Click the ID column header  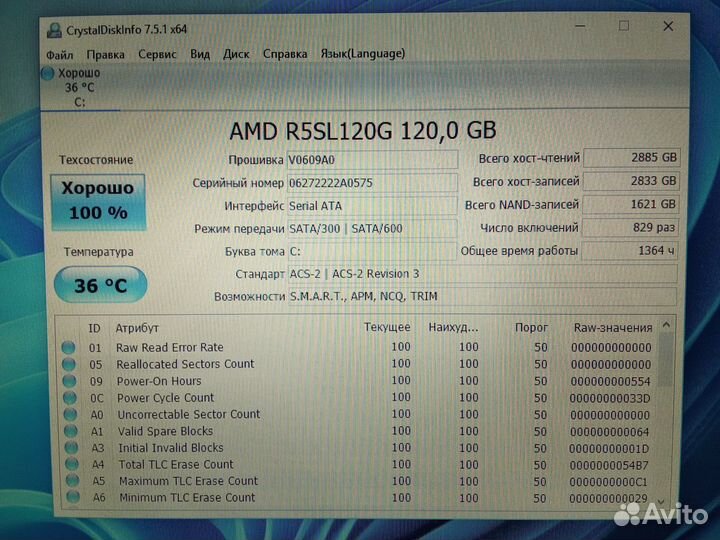click(x=94, y=328)
